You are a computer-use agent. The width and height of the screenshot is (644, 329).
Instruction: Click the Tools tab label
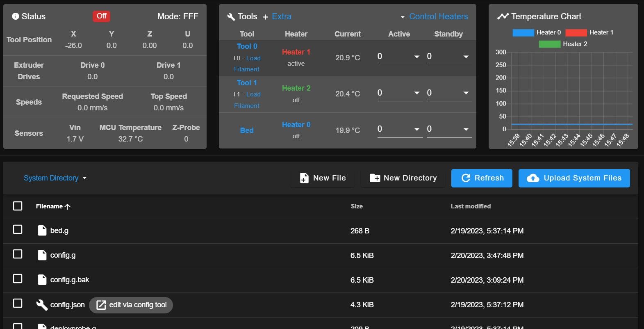click(247, 16)
